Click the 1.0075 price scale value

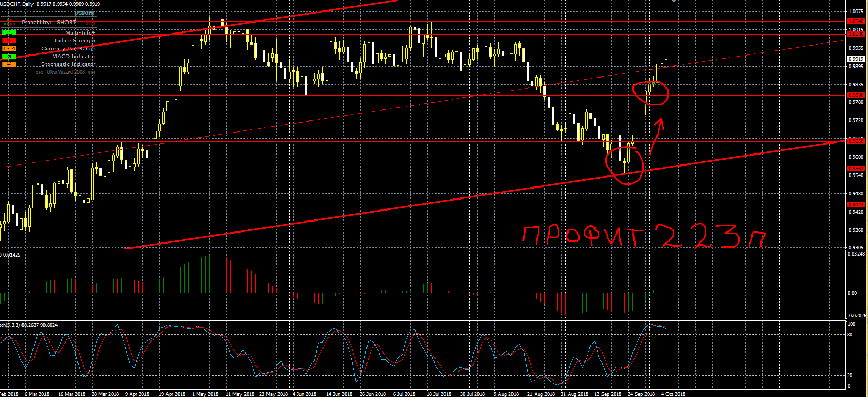(x=856, y=12)
